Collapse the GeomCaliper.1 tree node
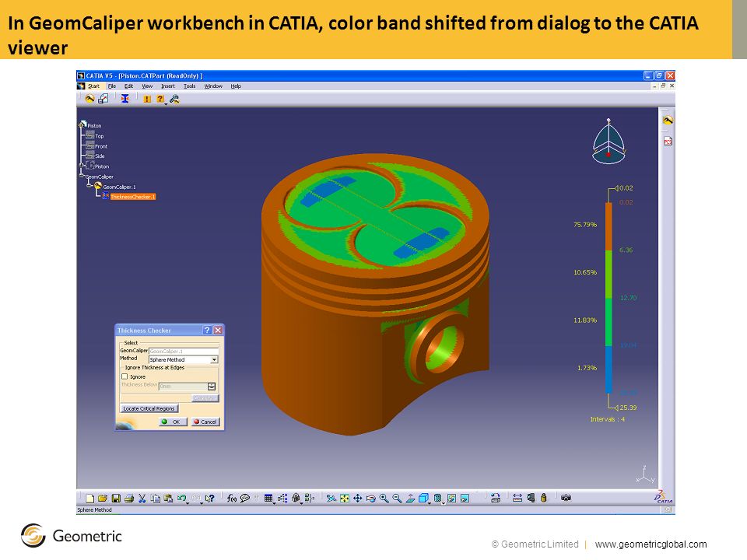Image resolution: width=747 pixels, height=560 pixels. (89, 186)
